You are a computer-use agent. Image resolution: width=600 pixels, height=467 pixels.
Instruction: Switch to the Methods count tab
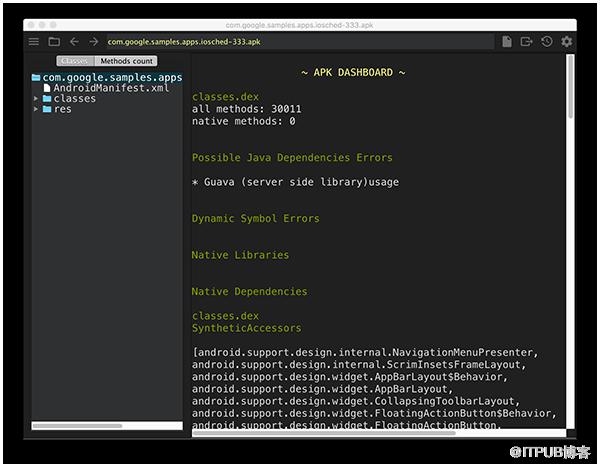[x=126, y=61]
